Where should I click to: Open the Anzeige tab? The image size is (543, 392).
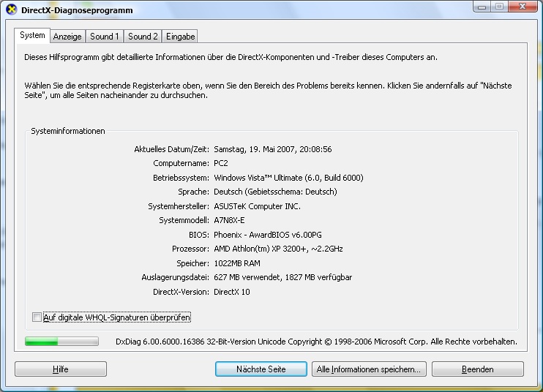click(67, 37)
